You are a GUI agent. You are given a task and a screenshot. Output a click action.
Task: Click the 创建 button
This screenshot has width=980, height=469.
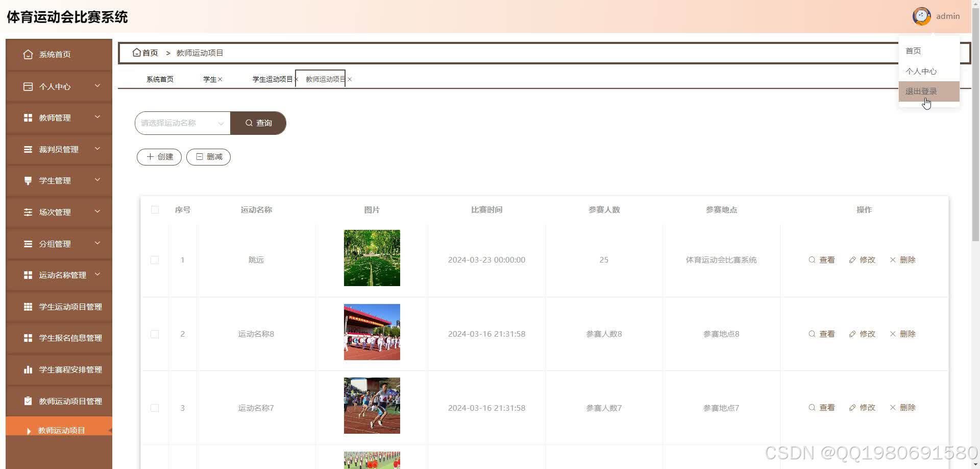[159, 157]
